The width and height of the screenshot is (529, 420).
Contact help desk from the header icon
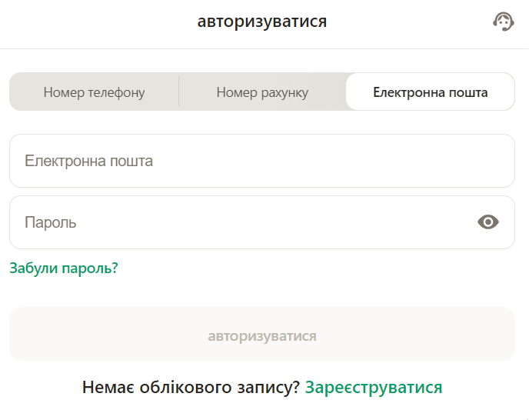[x=503, y=22]
